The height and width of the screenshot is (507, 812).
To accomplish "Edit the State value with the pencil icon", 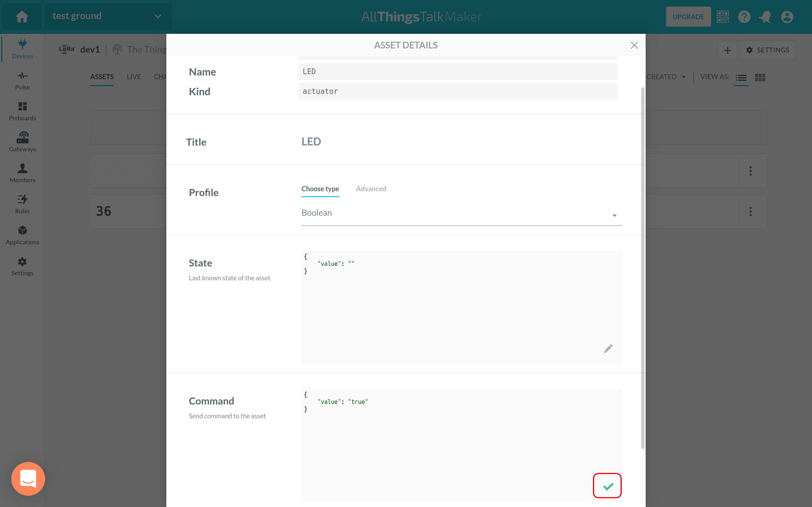I will click(x=608, y=349).
